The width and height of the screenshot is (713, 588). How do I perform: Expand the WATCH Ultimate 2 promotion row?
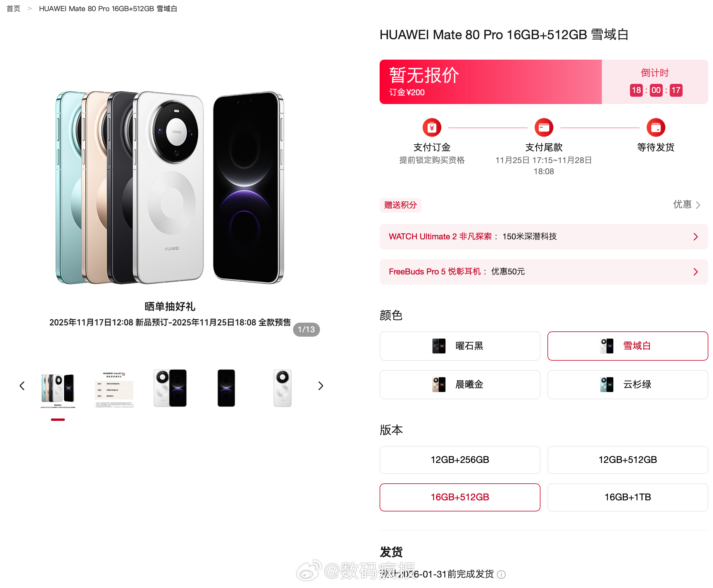coord(543,236)
